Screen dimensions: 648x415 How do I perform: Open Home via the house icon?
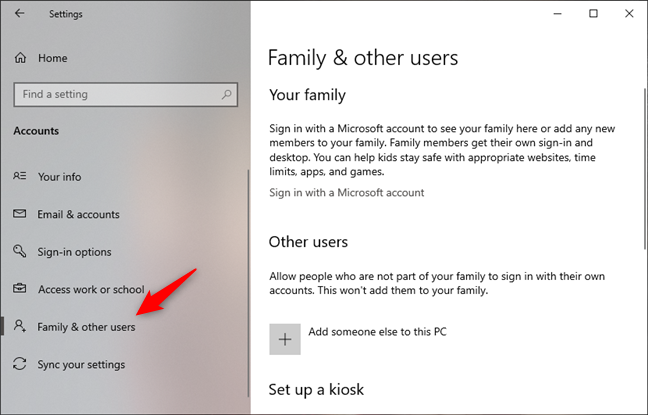click(x=20, y=58)
